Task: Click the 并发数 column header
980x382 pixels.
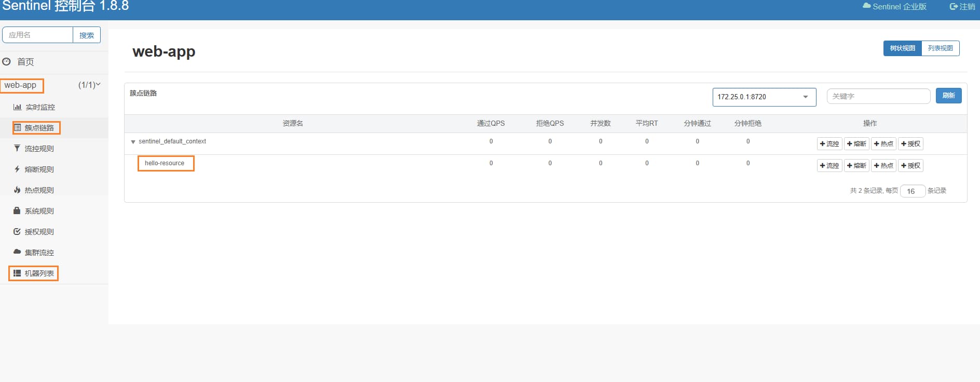Action: [x=600, y=123]
